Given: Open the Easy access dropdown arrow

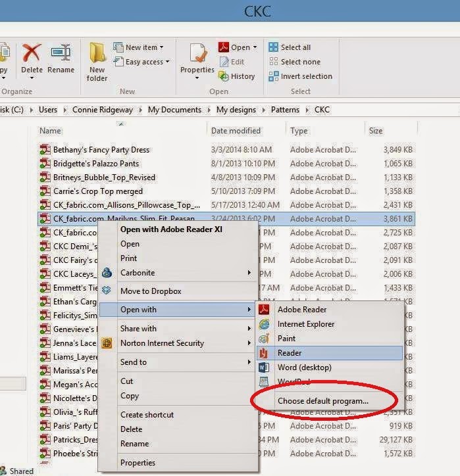Looking at the screenshot, I should pyautogui.click(x=167, y=62).
